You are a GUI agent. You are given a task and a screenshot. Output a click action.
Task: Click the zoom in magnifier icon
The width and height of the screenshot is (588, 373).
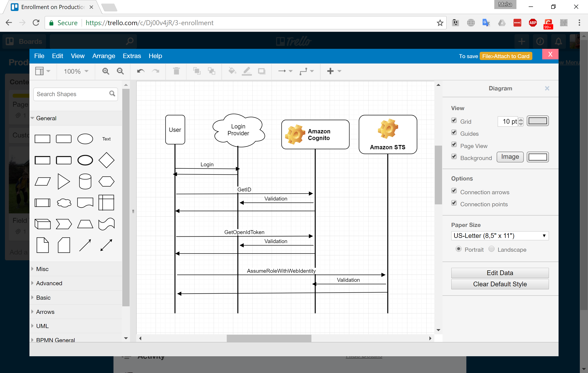coord(106,71)
